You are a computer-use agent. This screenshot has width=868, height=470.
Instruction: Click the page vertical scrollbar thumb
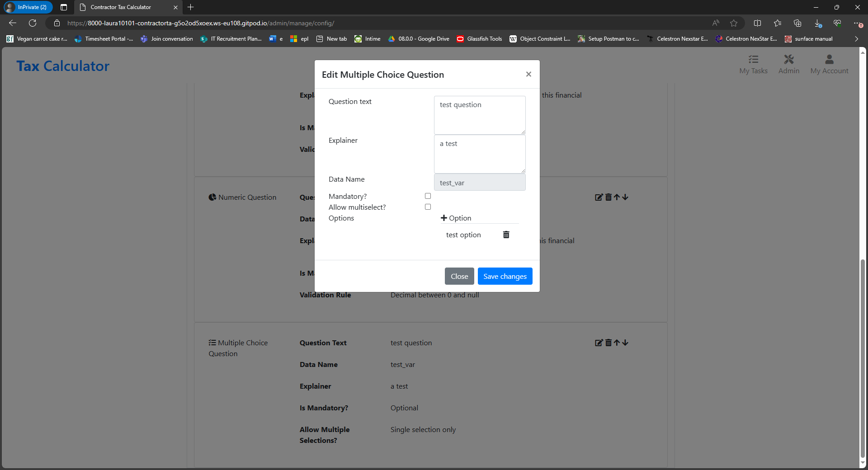pos(863,358)
